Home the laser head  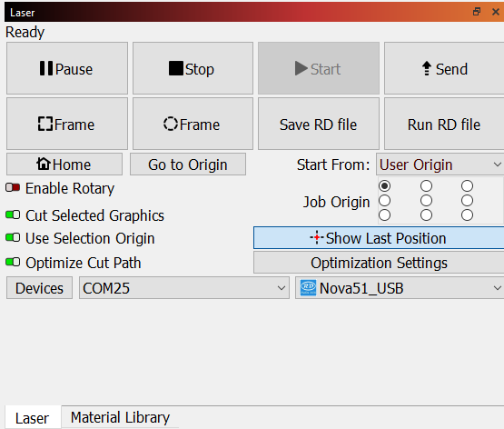coord(64,165)
